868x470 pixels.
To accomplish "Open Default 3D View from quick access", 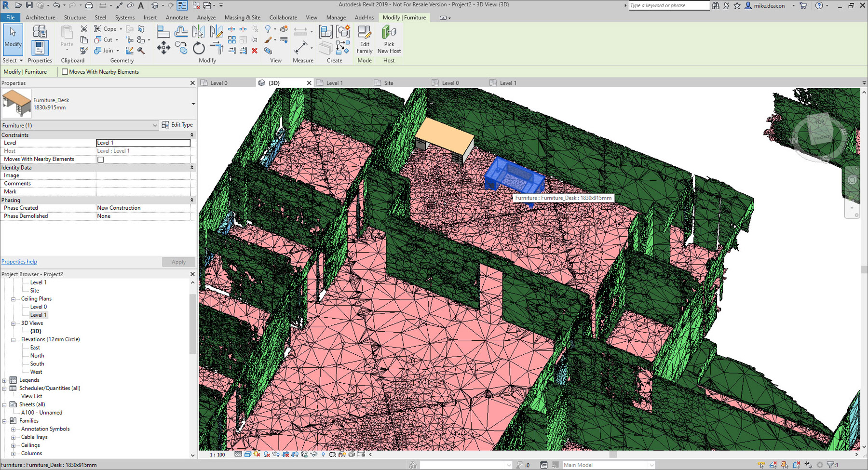I will click(x=155, y=6).
